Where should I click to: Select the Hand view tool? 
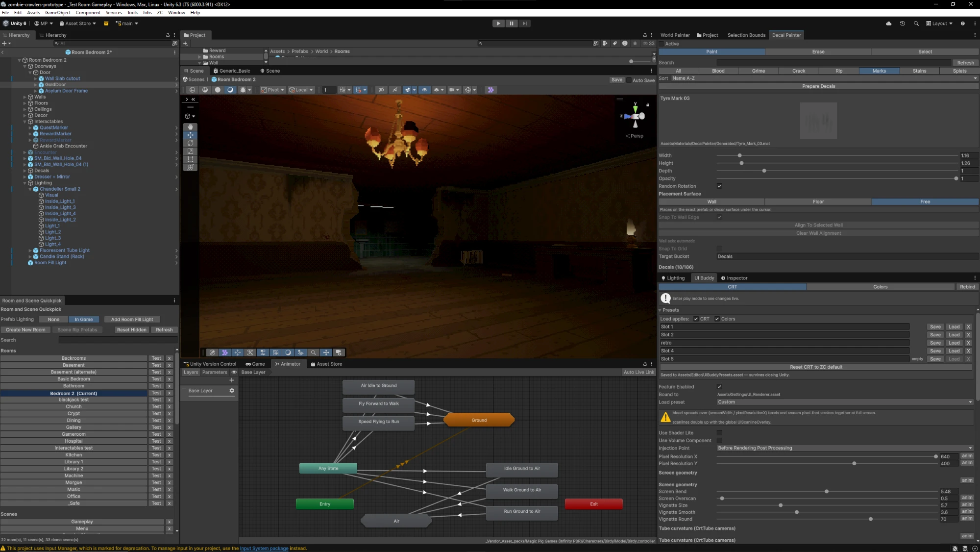click(x=190, y=127)
